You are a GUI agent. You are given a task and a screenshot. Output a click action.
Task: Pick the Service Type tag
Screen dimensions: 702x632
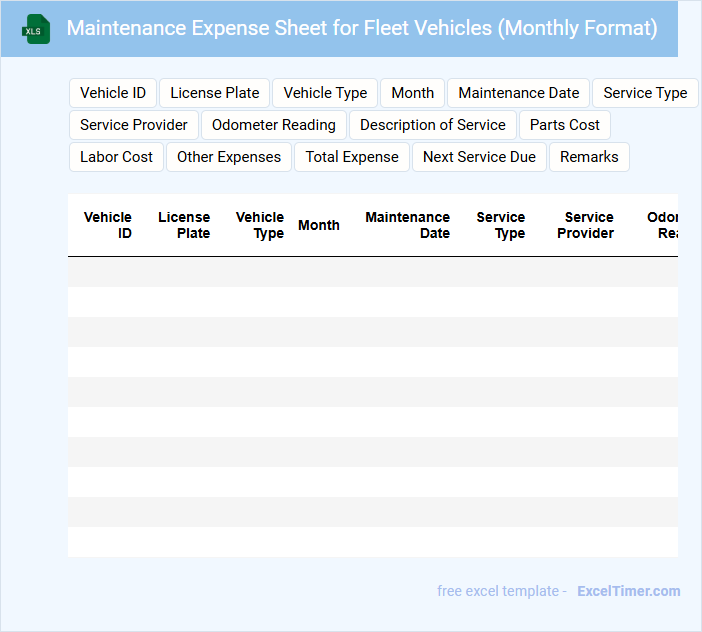pos(645,93)
